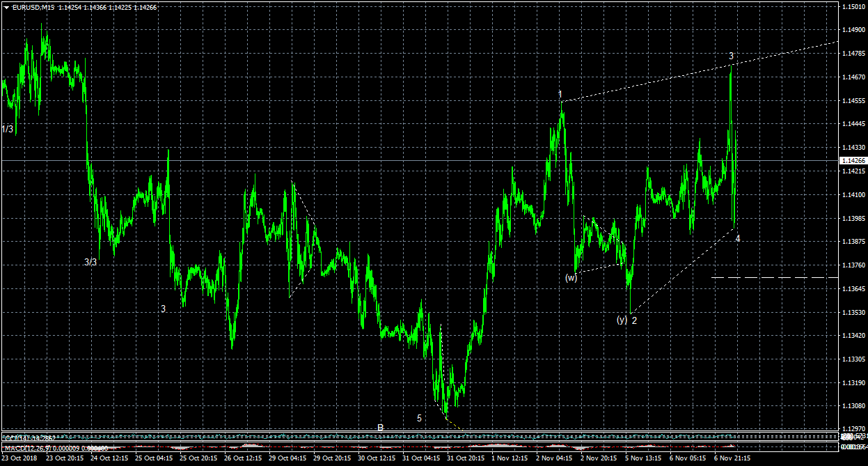Select wave label 4 below the last candle
Viewport: 868px width, 466px height.
738,238
